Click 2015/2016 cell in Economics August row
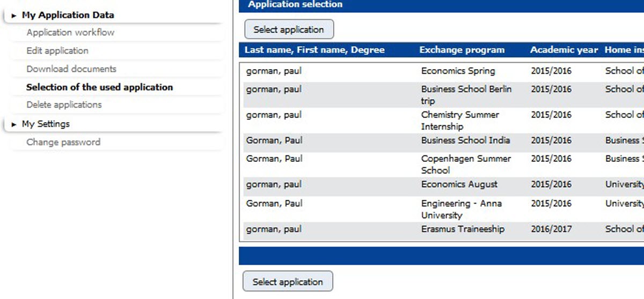Image resolution: width=644 pixels, height=299 pixels. (x=551, y=184)
